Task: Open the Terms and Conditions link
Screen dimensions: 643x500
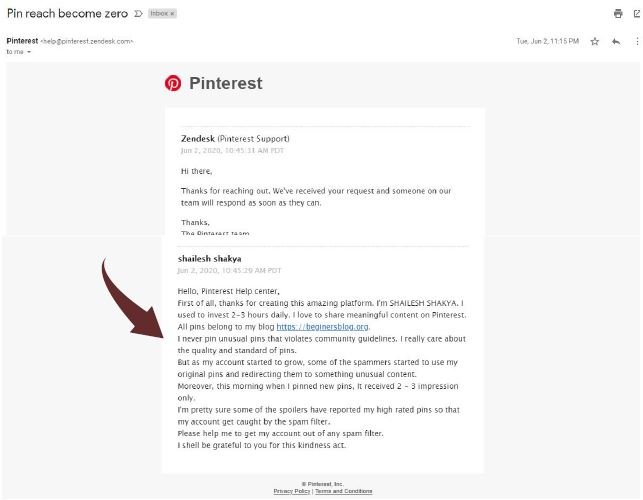Action: point(344,491)
